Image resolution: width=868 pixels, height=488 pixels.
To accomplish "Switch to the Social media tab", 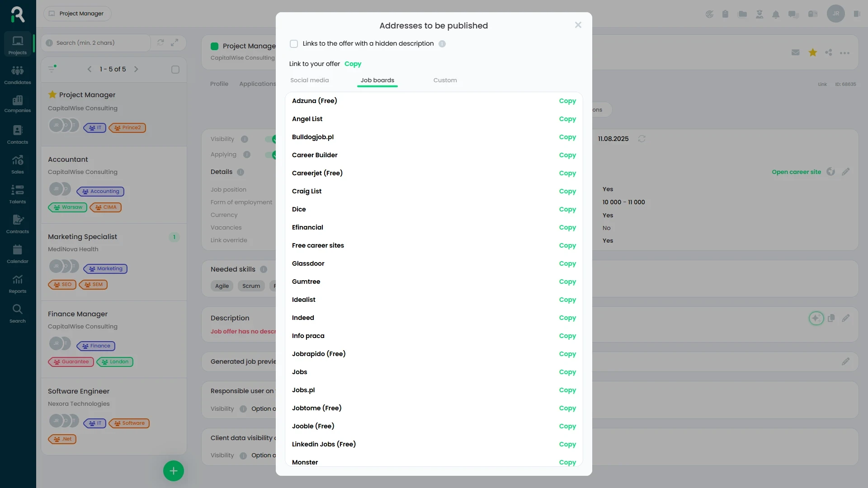I will pos(309,80).
